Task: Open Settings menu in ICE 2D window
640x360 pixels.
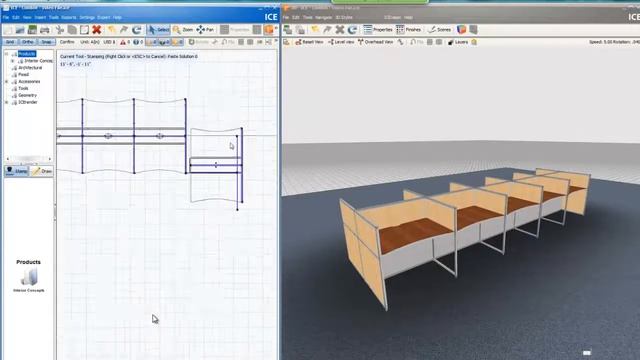Action: click(87, 18)
